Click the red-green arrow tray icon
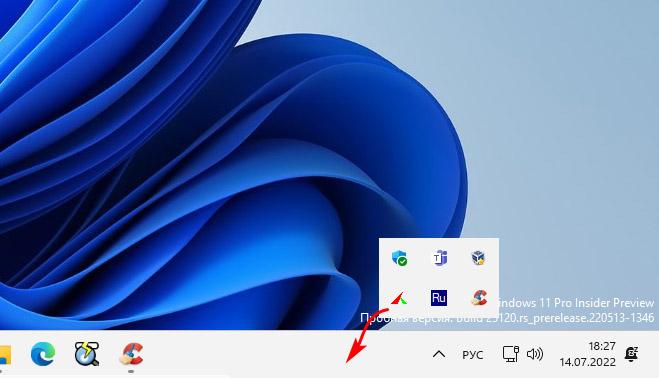659x378 pixels. [x=399, y=298]
